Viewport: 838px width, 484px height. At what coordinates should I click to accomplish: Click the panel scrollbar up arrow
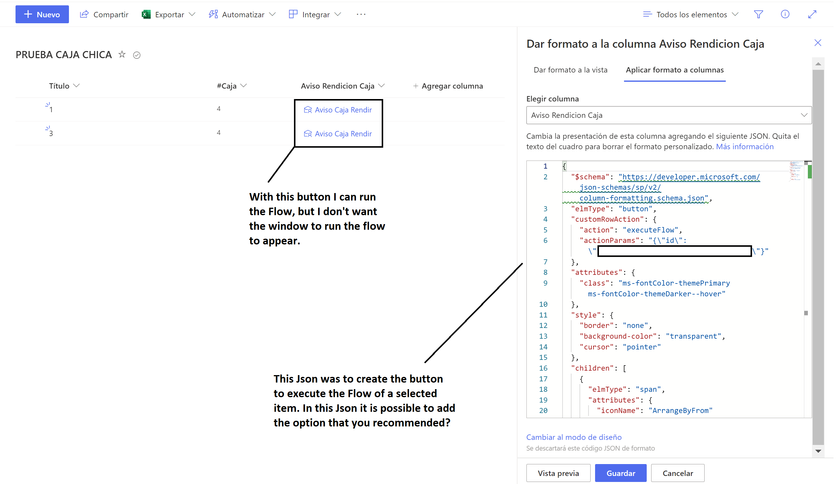(x=818, y=64)
